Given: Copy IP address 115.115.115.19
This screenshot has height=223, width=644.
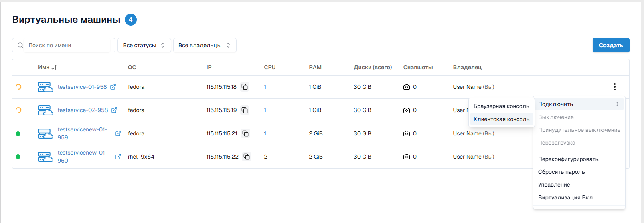Looking at the screenshot, I should click(x=245, y=110).
